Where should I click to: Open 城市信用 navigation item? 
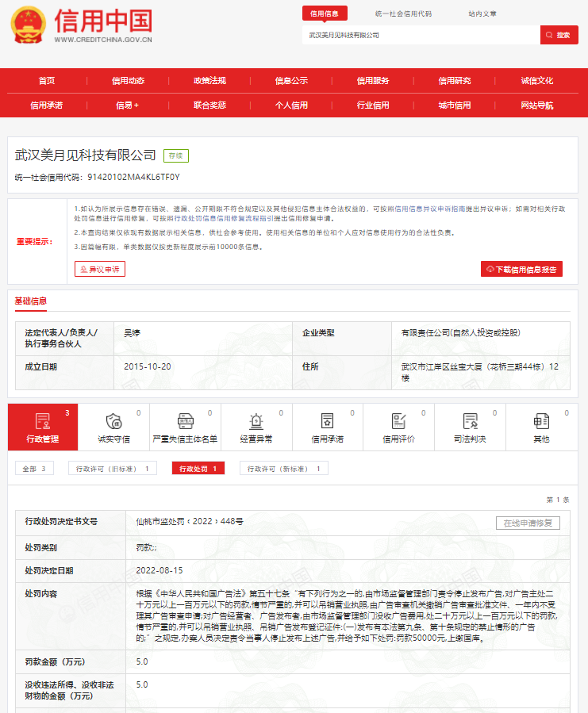[454, 105]
